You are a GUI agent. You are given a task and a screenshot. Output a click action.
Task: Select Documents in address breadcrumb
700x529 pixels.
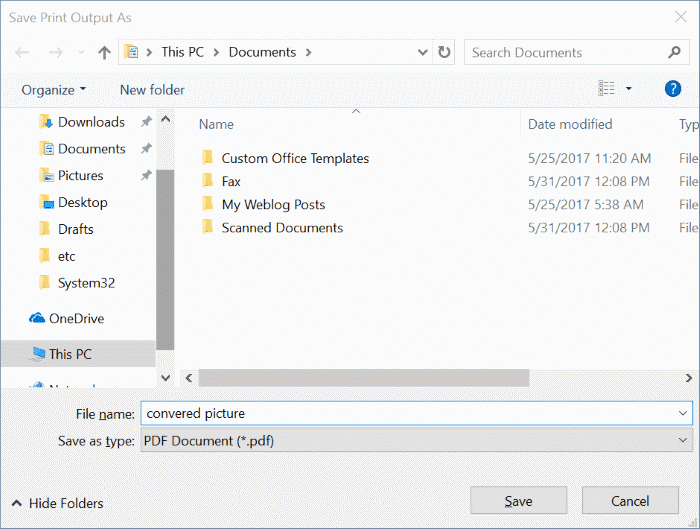262,52
